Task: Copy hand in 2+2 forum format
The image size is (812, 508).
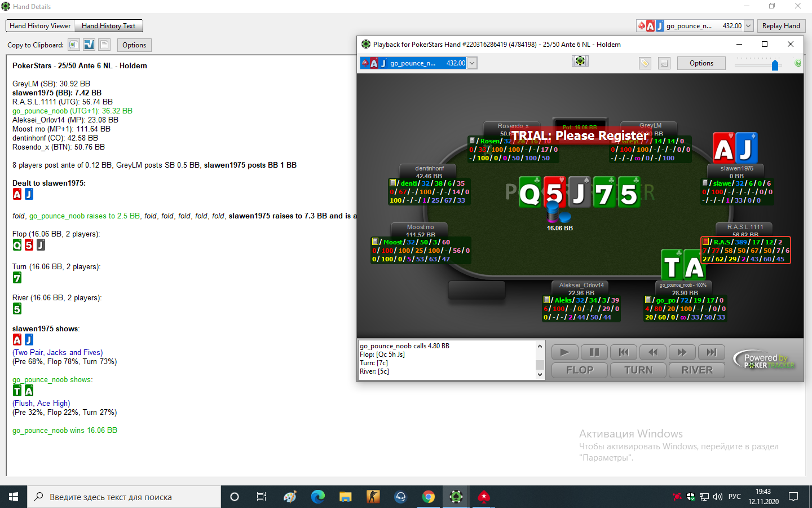Action: coord(89,45)
